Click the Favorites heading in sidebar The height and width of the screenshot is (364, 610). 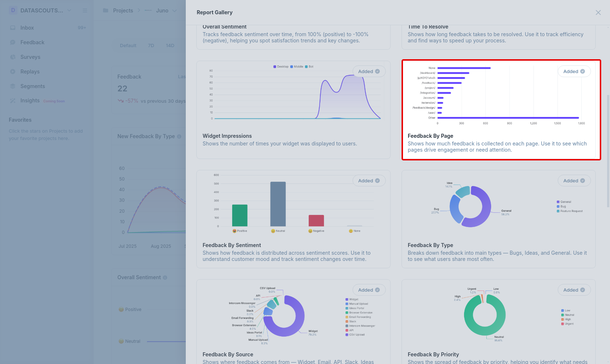pyautogui.click(x=20, y=120)
